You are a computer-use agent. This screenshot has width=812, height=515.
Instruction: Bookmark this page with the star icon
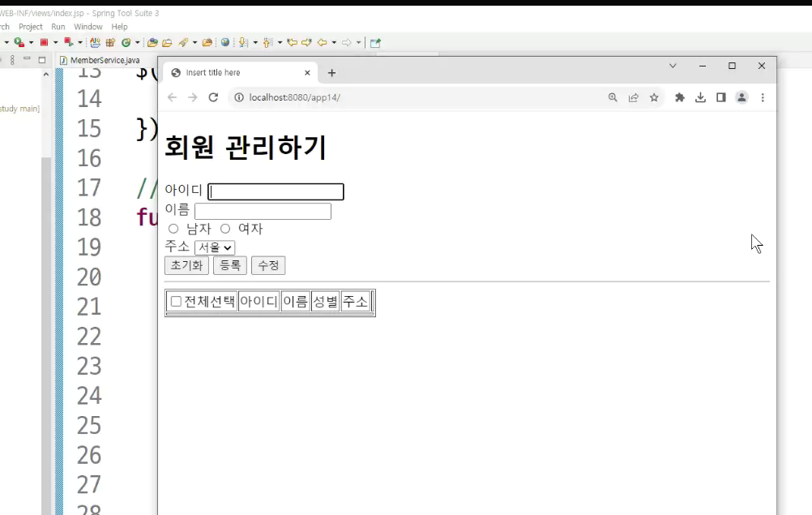click(654, 97)
